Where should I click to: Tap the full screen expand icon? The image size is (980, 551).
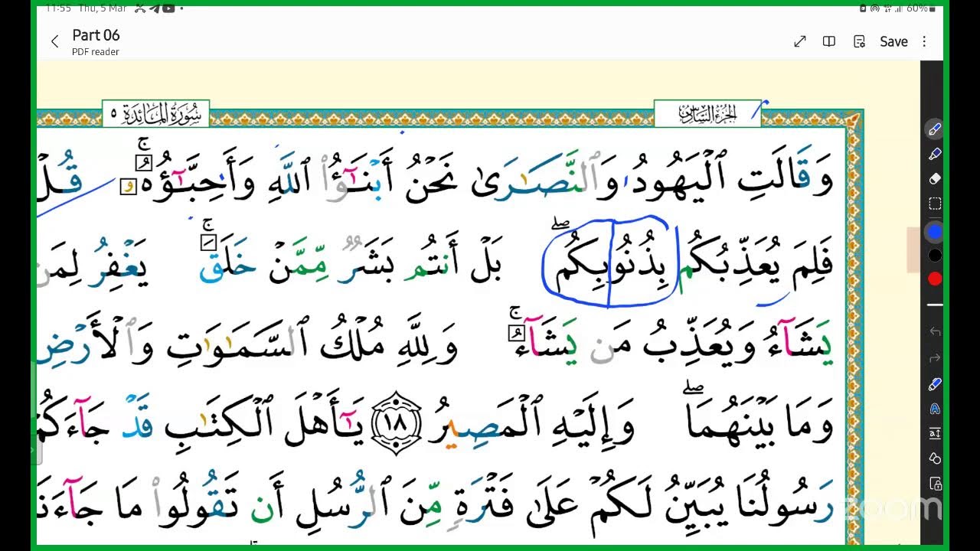pyautogui.click(x=800, y=41)
